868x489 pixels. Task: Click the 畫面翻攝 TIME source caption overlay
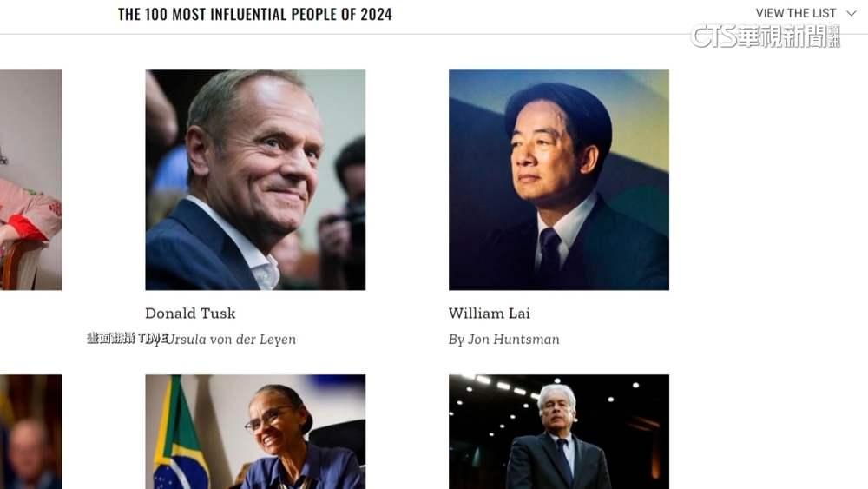click(127, 338)
